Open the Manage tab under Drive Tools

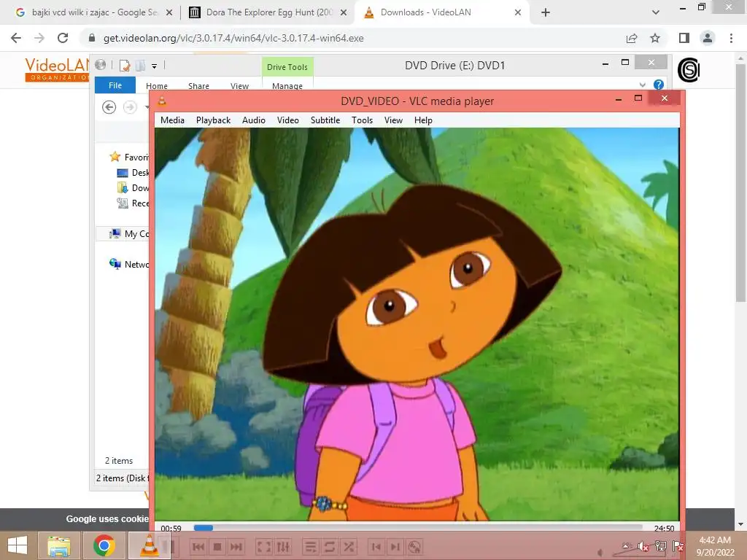point(287,86)
